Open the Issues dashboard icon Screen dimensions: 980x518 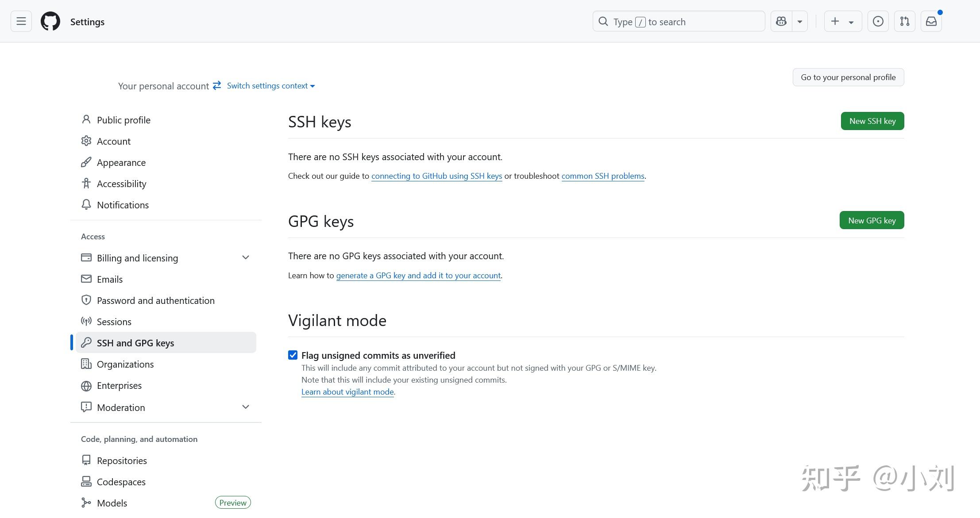pos(878,21)
